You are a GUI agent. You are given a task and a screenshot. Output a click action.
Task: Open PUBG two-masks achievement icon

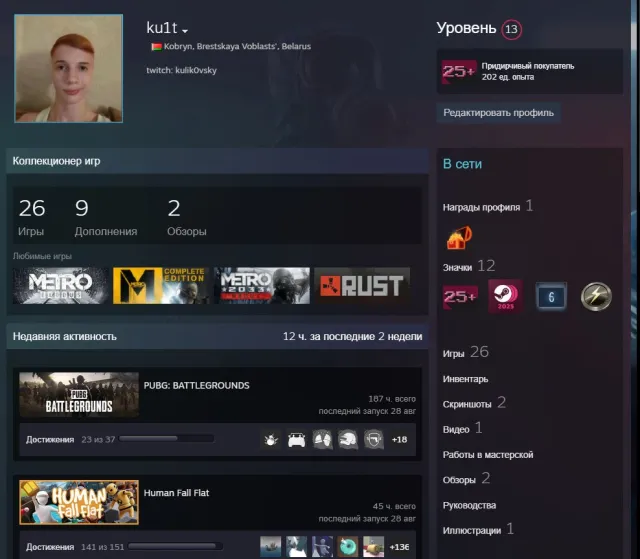pyautogui.click(x=322, y=439)
